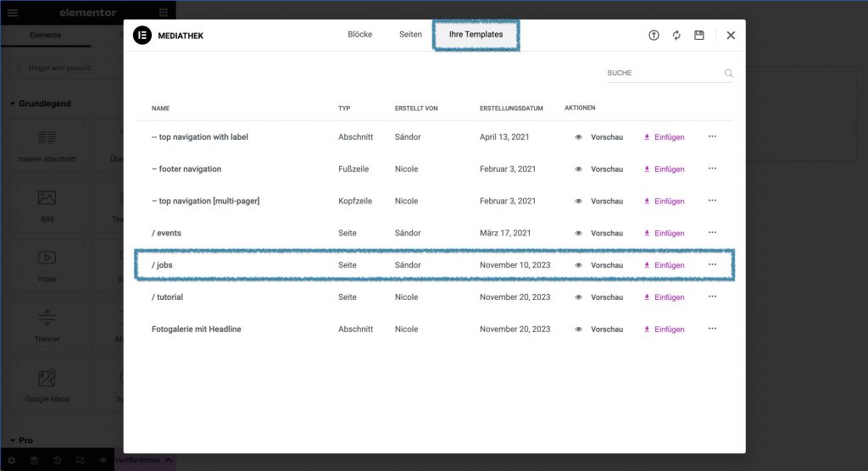Click the eye icon for 'Fotogalerie mit Headline'
This screenshot has height=471, width=868.
(579, 330)
